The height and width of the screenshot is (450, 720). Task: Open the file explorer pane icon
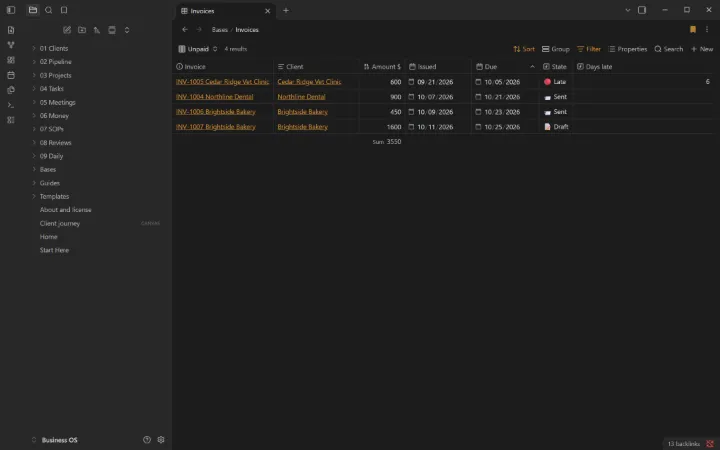(33, 10)
